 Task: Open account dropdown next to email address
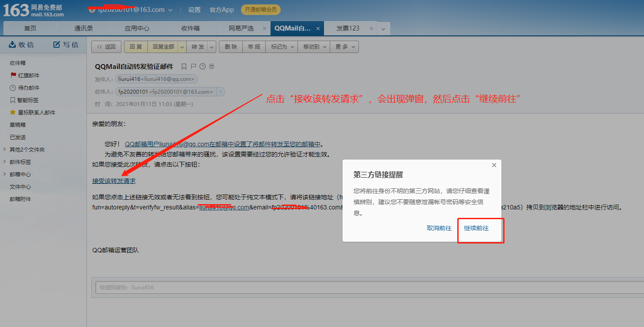[171, 10]
